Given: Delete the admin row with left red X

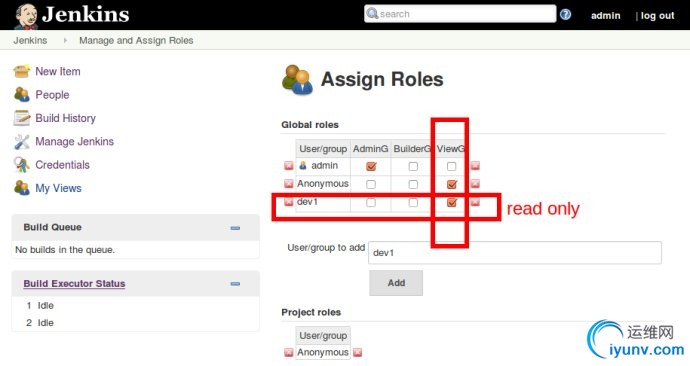Looking at the screenshot, I should click(x=288, y=166).
